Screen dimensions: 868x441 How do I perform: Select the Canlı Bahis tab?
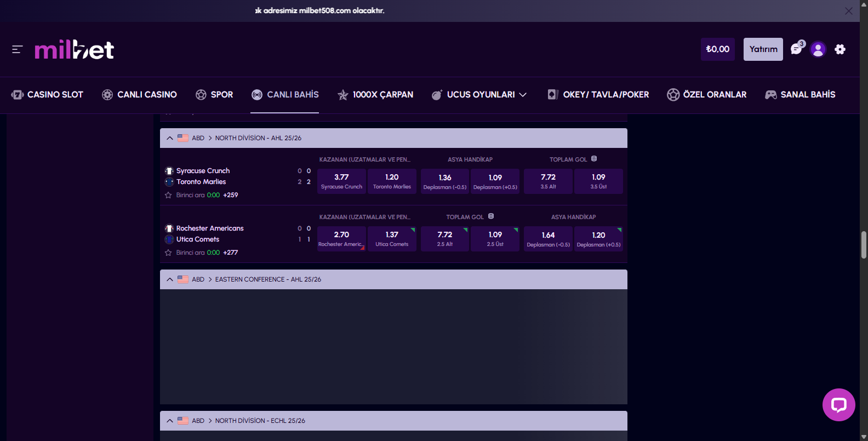point(285,95)
